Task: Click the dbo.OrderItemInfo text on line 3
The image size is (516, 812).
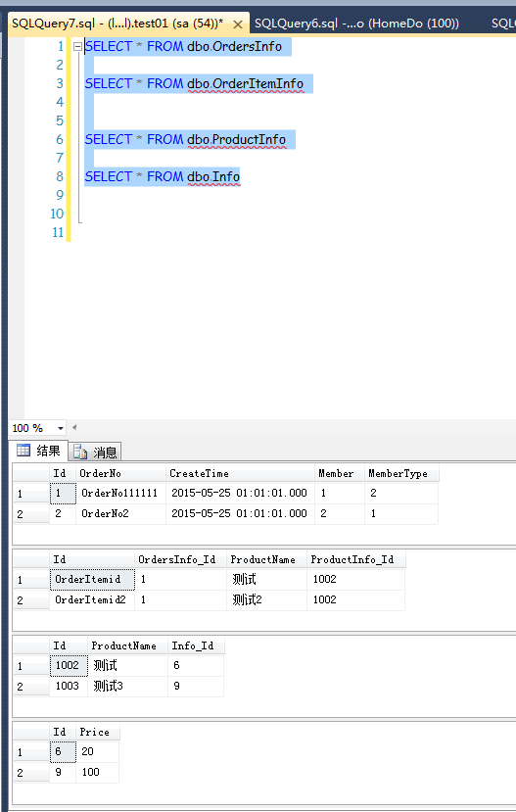Action: 246,84
